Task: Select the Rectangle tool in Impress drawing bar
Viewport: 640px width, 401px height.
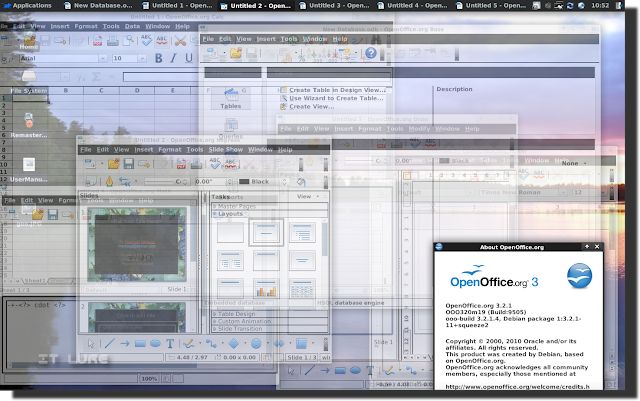Action: (140, 344)
